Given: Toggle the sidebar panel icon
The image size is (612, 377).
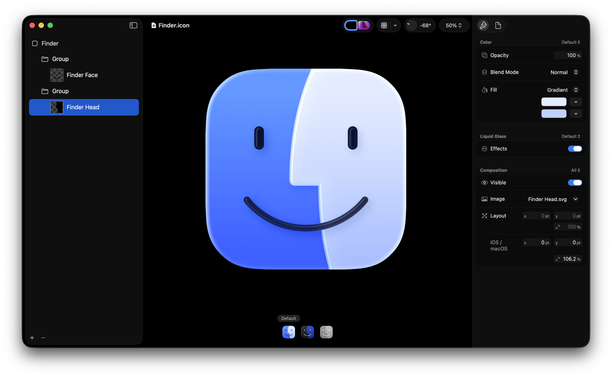Looking at the screenshot, I should (x=133, y=25).
